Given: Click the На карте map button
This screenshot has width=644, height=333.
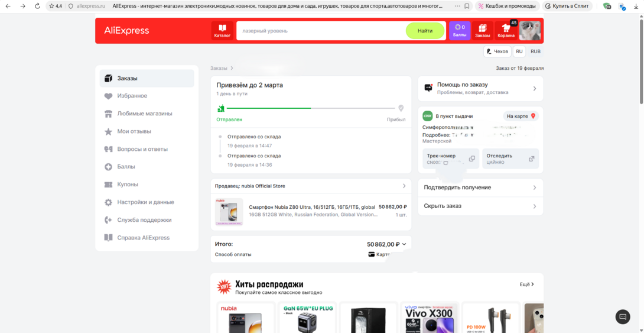Looking at the screenshot, I should [521, 116].
